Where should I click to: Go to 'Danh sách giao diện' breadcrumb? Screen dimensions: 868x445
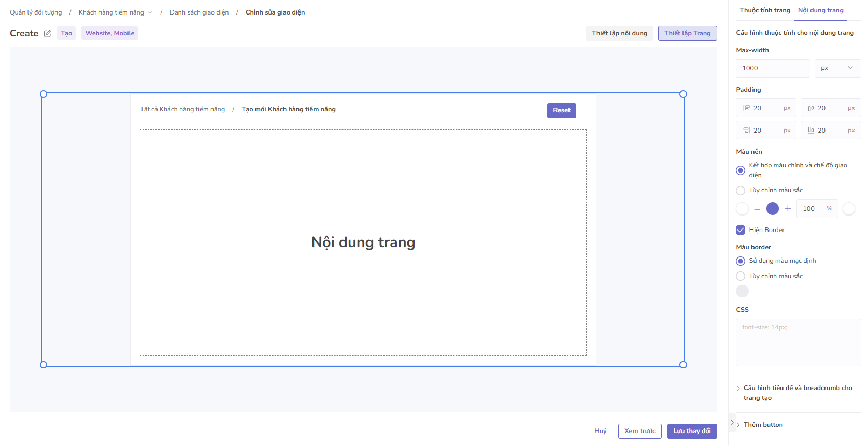(x=199, y=12)
